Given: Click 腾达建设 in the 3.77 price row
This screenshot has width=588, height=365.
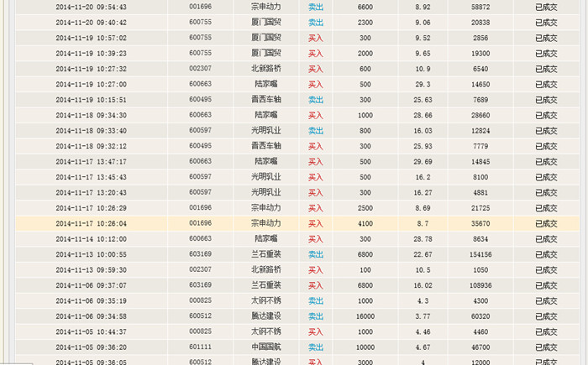Looking at the screenshot, I should 266,315.
